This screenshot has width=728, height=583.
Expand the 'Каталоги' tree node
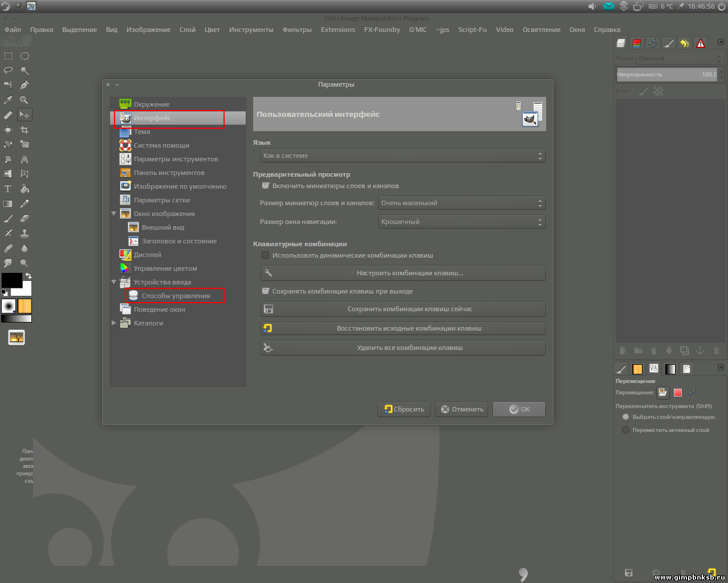(113, 323)
